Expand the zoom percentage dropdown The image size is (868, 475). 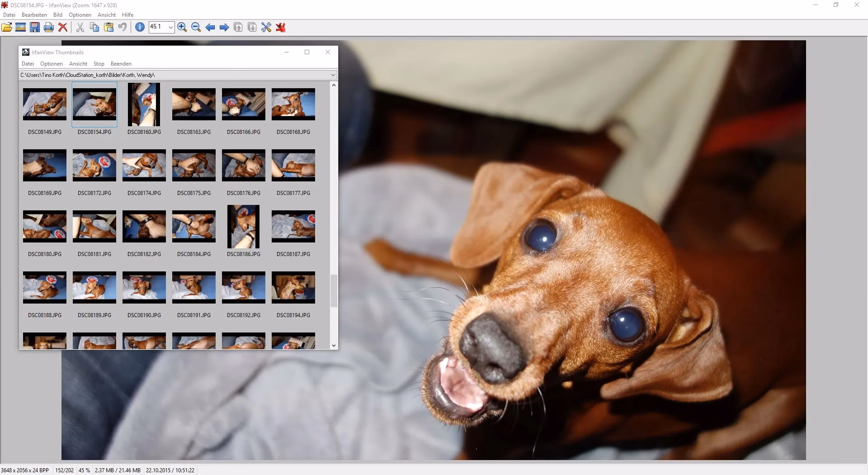click(x=170, y=27)
